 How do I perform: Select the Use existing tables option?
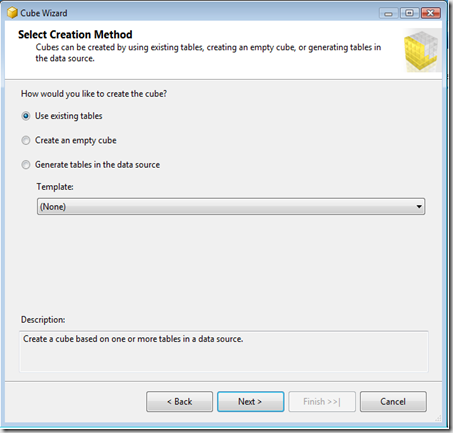click(26, 116)
